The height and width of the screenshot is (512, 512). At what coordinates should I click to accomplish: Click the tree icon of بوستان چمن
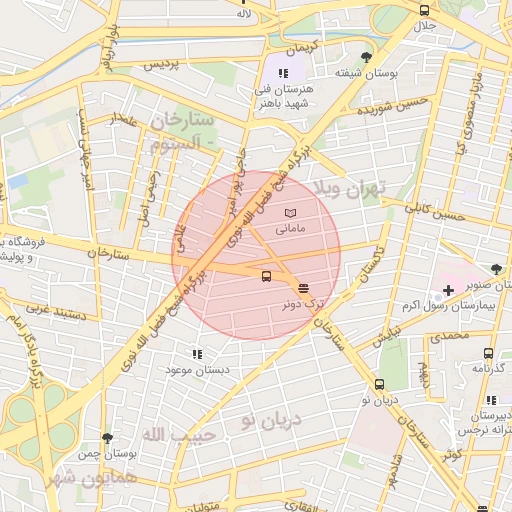[x=107, y=438]
